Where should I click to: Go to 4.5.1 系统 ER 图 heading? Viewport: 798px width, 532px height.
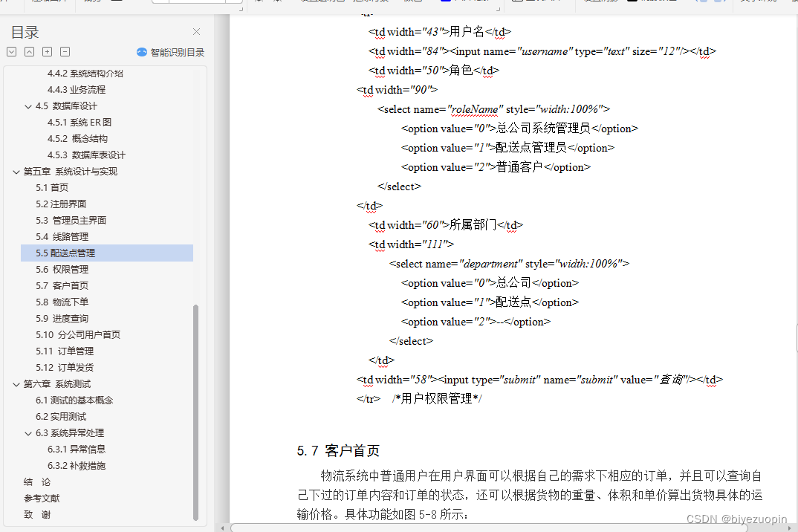[80, 122]
